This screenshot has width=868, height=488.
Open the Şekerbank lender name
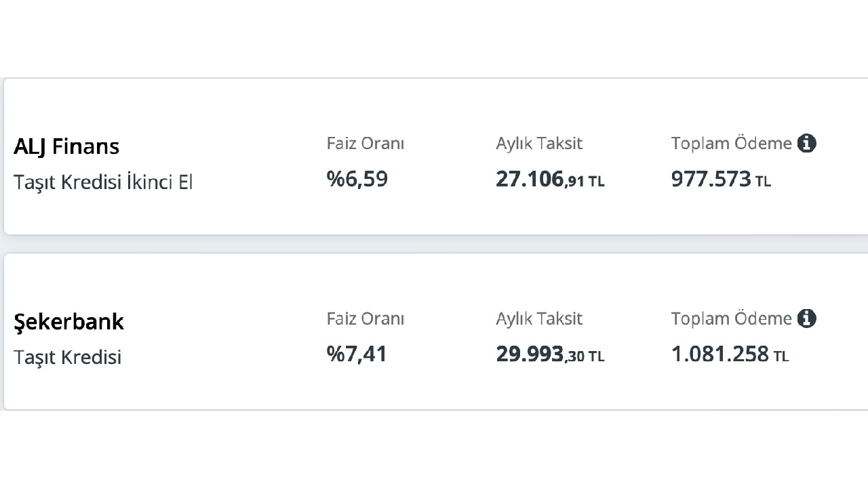click(68, 321)
